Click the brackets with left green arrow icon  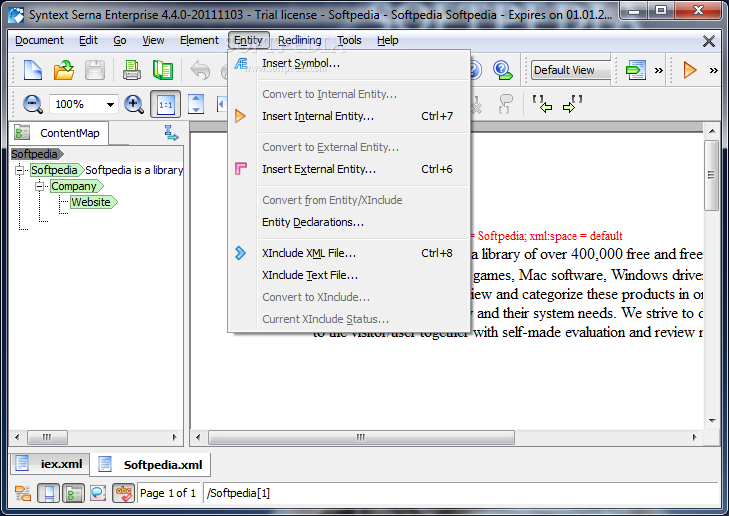pyautogui.click(x=542, y=104)
